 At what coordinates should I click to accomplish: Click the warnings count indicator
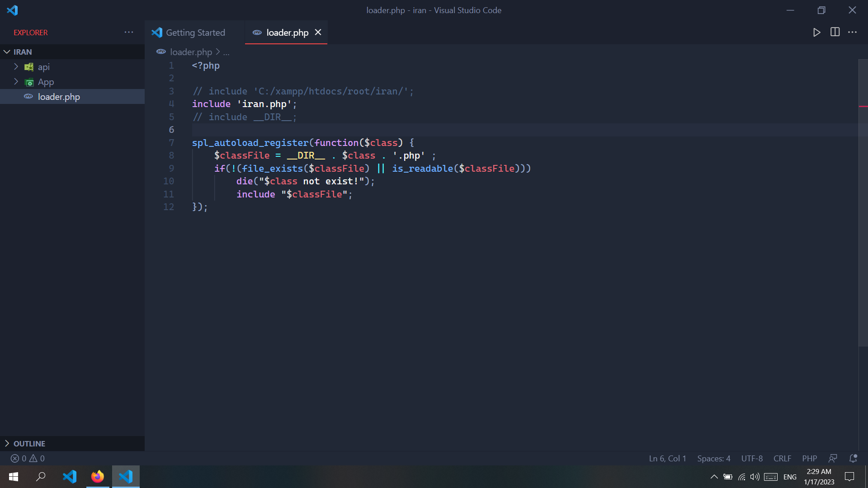tap(37, 458)
